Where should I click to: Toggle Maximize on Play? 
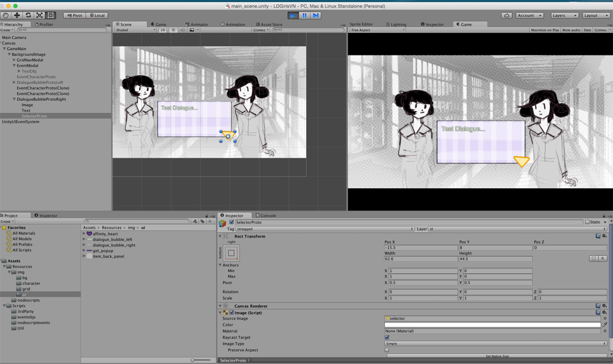(x=545, y=30)
